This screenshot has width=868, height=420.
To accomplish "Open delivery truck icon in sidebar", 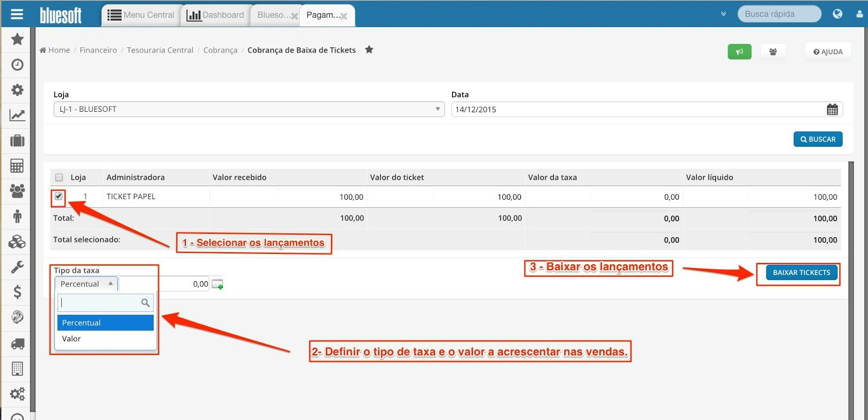I will [x=17, y=343].
